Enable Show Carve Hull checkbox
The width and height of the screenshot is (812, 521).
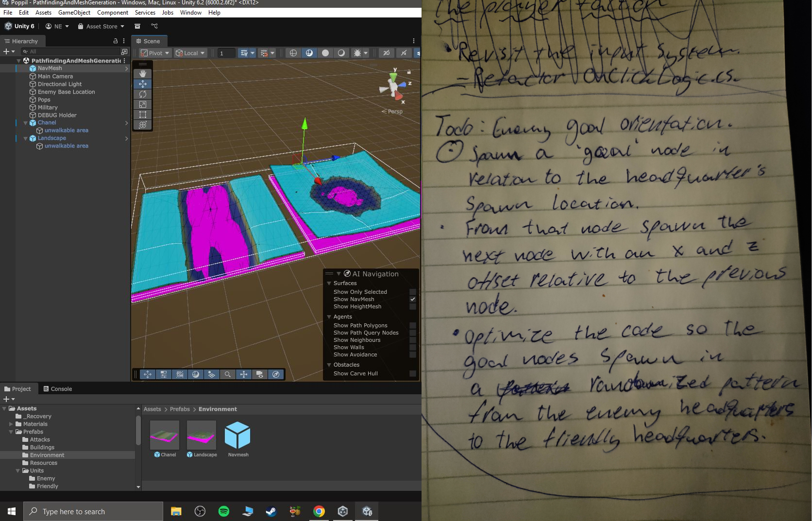[413, 373]
